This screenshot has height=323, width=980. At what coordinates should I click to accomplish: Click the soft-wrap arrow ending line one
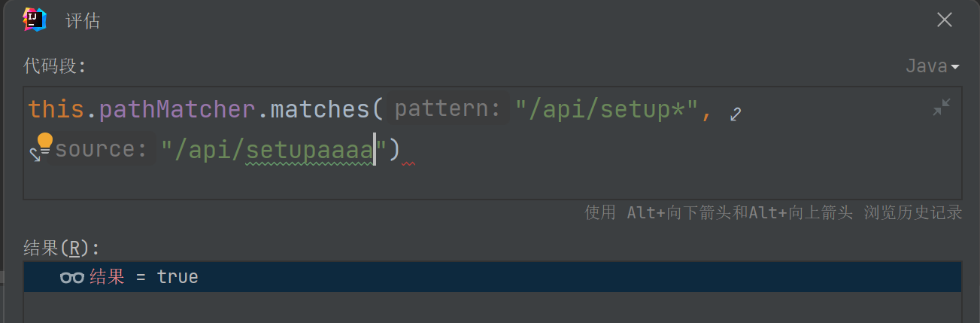pyautogui.click(x=736, y=114)
